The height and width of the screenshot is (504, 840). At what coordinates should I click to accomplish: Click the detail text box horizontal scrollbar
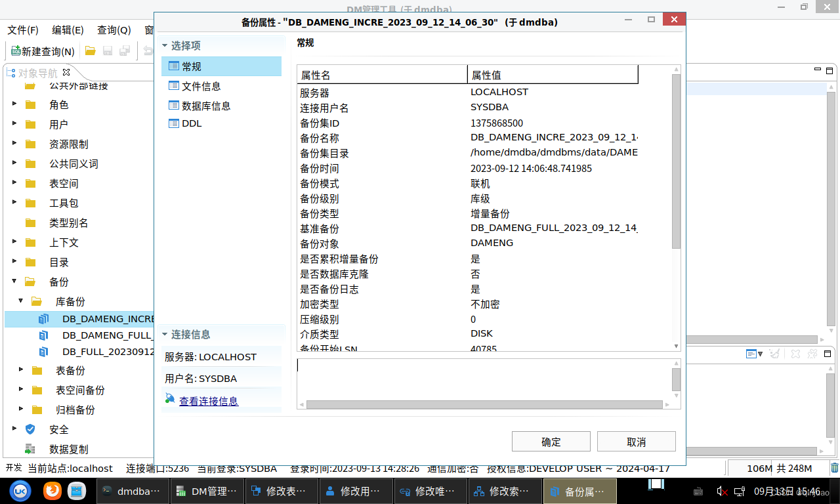pos(484,404)
